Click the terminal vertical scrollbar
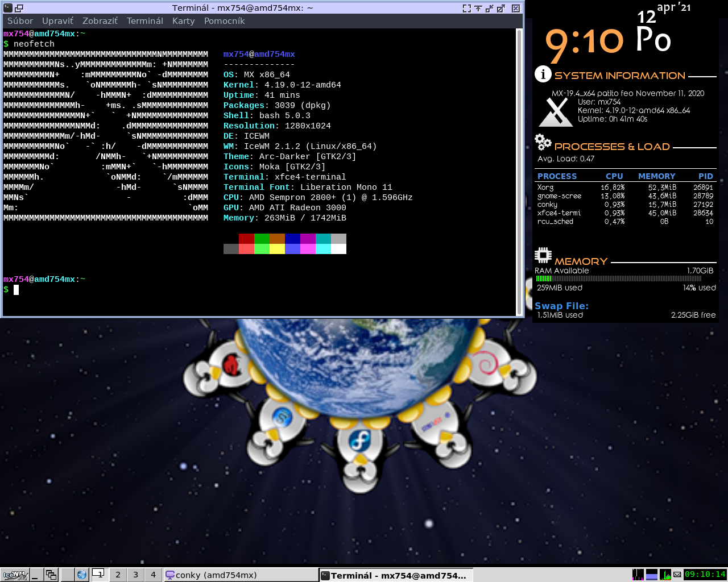 (519, 172)
